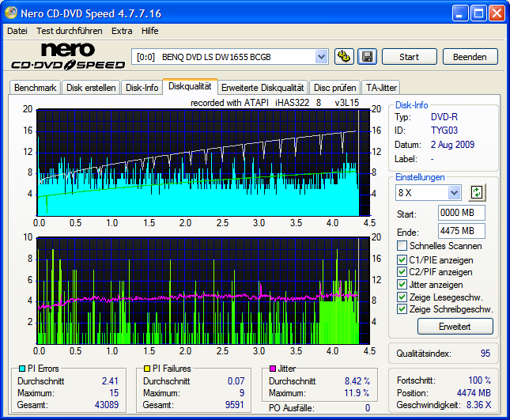The image size is (510, 420).
Task: Click the Erweitert button
Action: coord(455,327)
